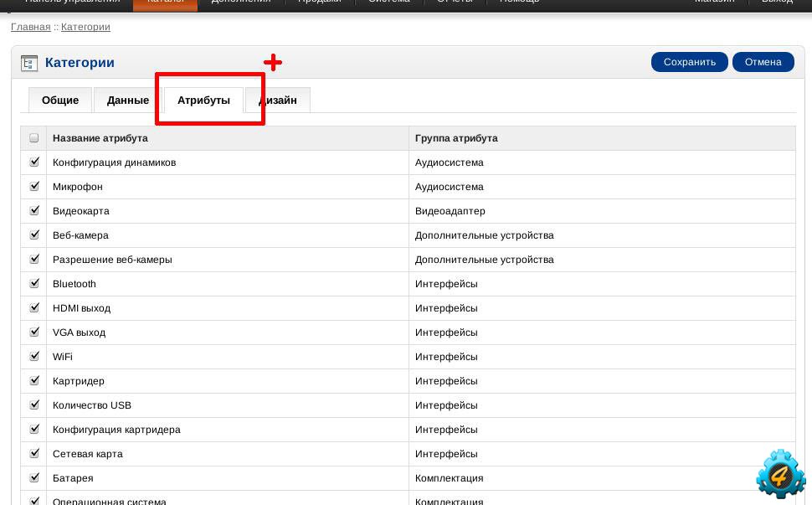Open the Данные tab
The image size is (812, 505).
tap(128, 100)
